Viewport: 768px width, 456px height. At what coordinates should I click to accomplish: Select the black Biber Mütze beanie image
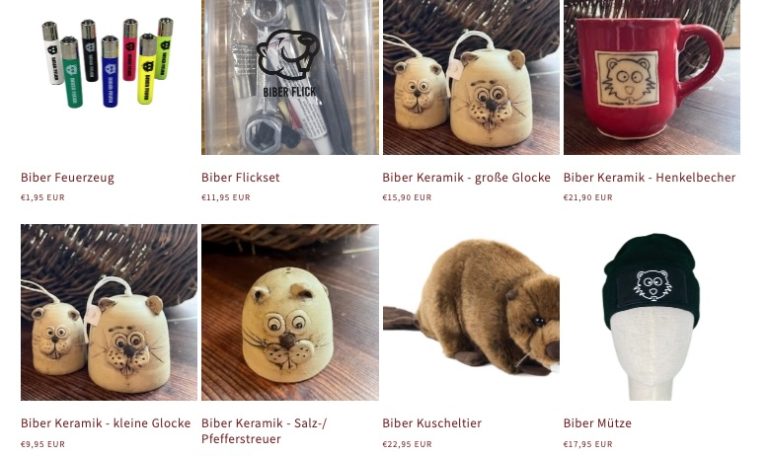(652, 312)
